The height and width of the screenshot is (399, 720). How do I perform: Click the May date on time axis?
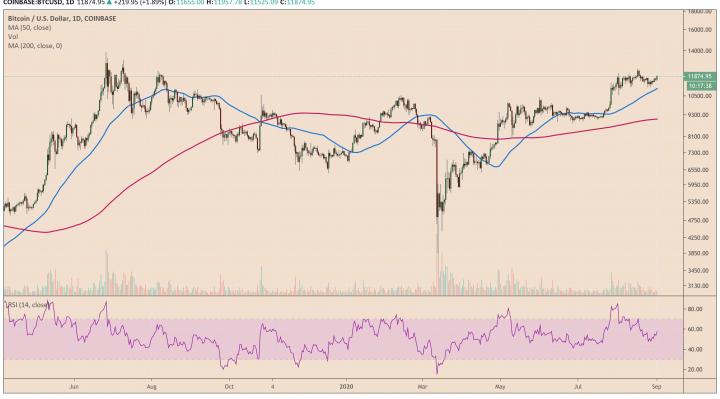click(x=500, y=387)
